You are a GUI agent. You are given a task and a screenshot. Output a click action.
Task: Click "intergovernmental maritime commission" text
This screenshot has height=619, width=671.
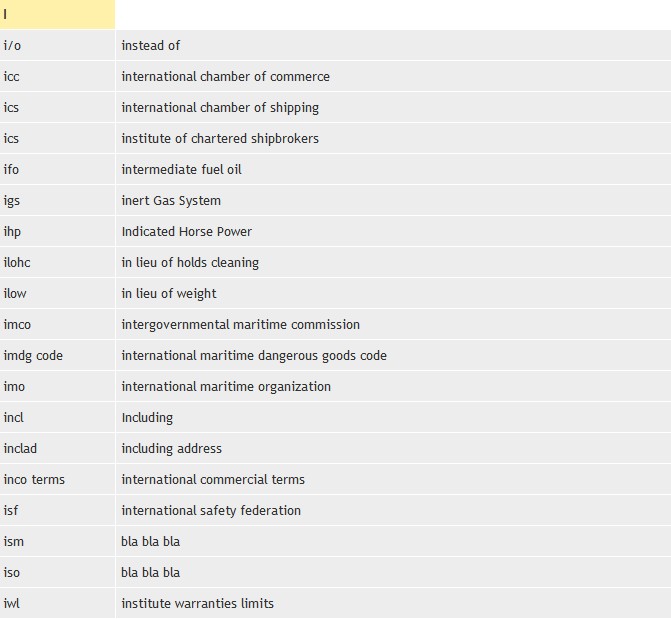240,324
